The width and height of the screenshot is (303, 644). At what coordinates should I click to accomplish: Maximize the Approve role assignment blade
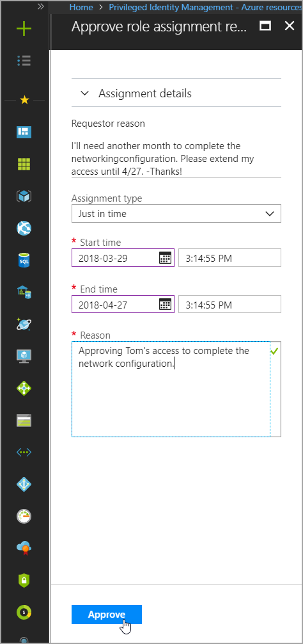[265, 26]
